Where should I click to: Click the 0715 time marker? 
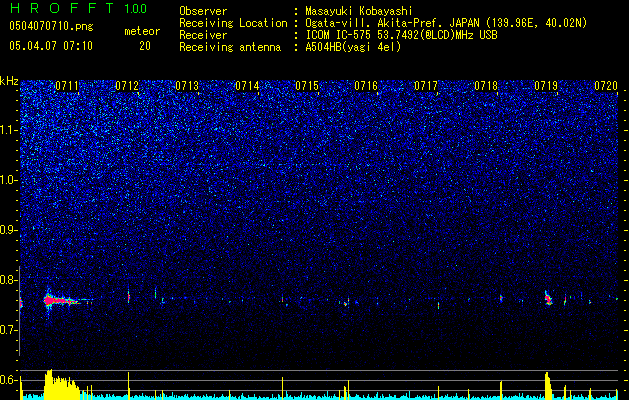click(x=307, y=86)
